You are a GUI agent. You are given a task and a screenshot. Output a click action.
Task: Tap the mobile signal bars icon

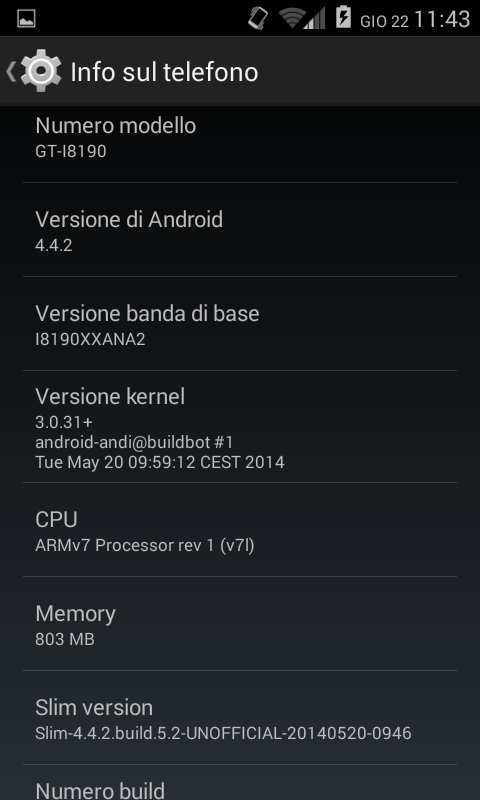(314, 19)
